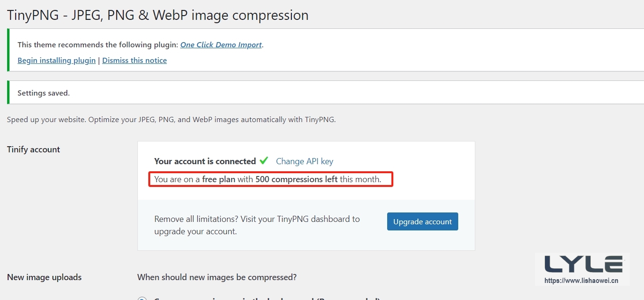Click "This theme recommends the following plugin" text

[98, 45]
